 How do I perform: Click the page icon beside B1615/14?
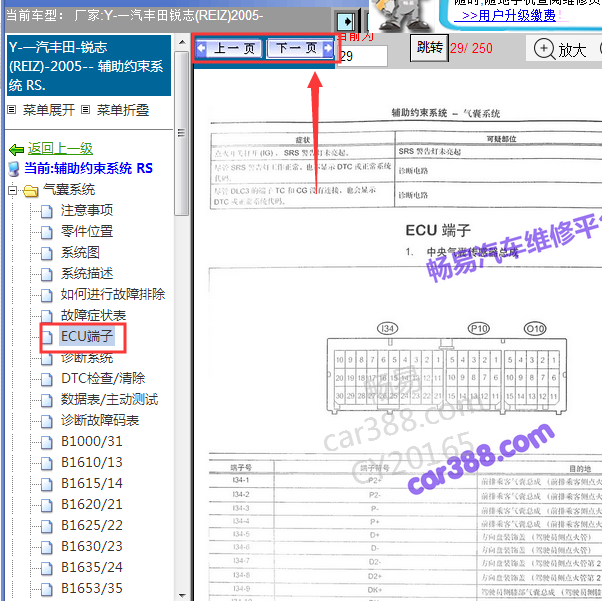[x=47, y=484]
